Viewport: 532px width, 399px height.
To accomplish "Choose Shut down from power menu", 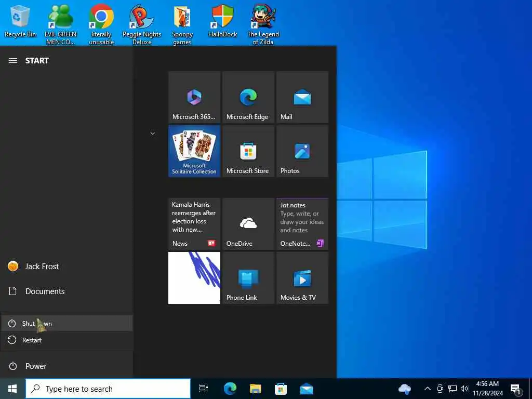I will point(66,323).
